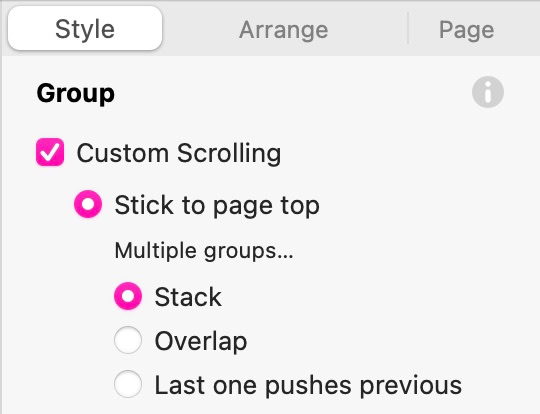This screenshot has height=414, width=540.
Task: Click the Last one pushes previous label
Action: tap(308, 385)
